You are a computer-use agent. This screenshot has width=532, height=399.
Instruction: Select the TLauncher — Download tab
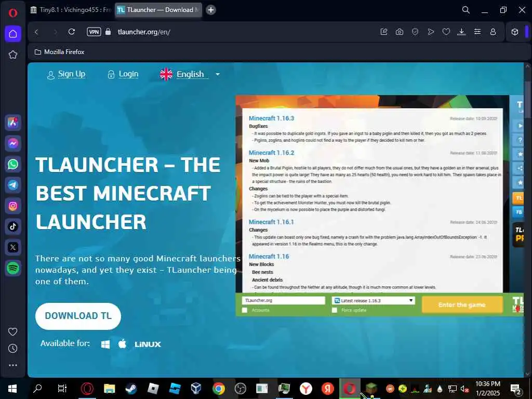(x=158, y=10)
